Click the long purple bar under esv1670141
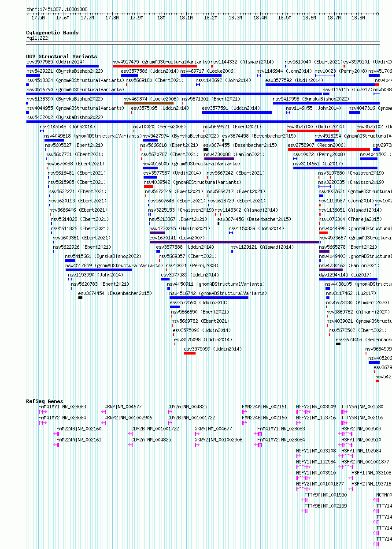Screen dimensions: 392x549 [x=235, y=242]
